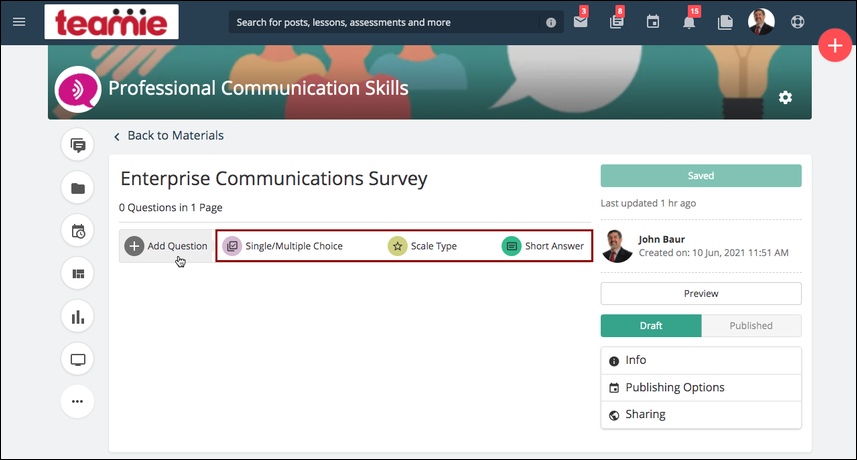Viewport: 857px width, 460px height.
Task: Click the Enterprise Communications Survey title
Action: (x=274, y=179)
